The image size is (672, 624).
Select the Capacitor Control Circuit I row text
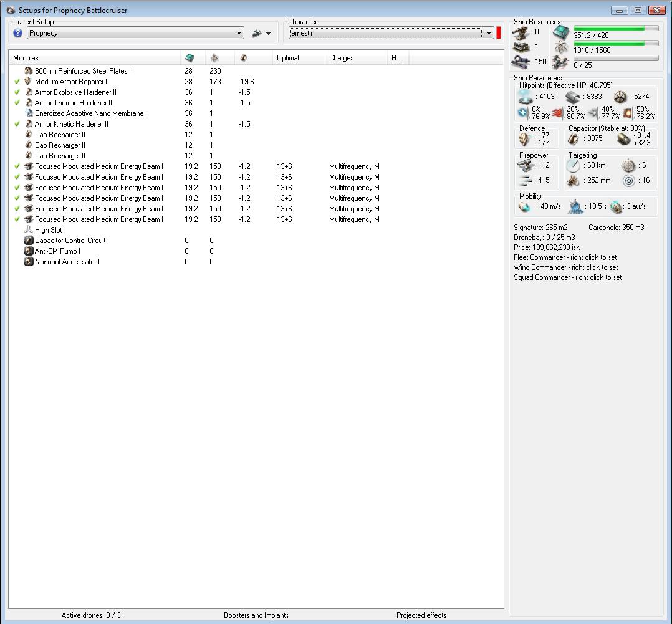pos(72,241)
